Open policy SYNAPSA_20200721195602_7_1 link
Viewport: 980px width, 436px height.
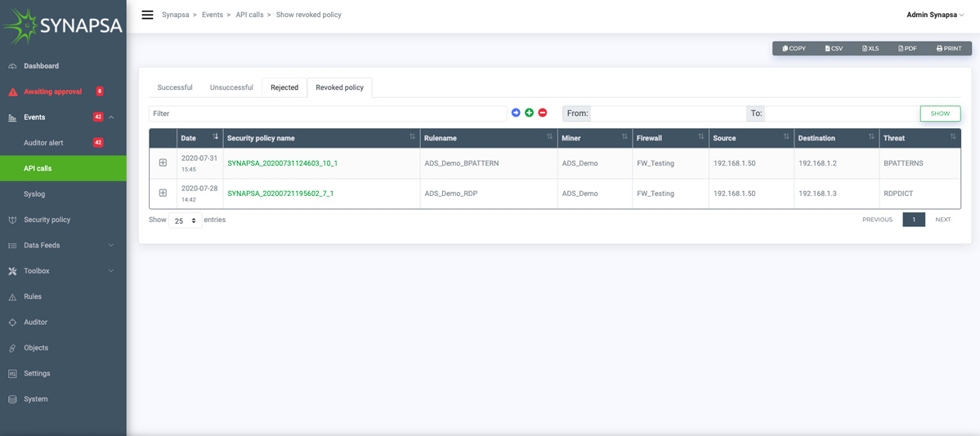[x=280, y=194]
